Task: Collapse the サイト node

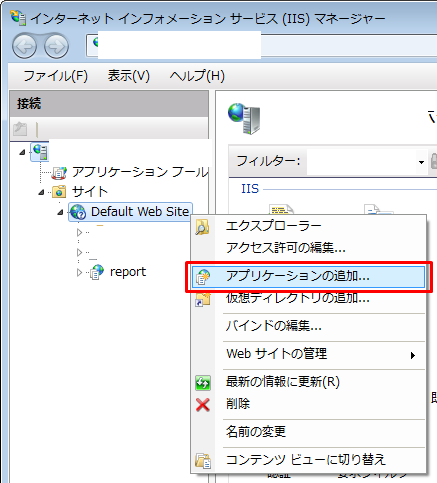Action: pos(41,192)
